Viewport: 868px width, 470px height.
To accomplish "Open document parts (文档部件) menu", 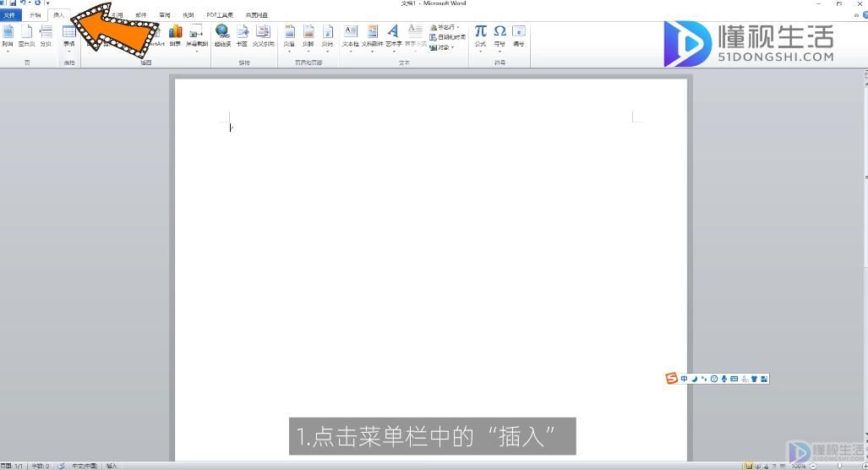I will tap(373, 38).
